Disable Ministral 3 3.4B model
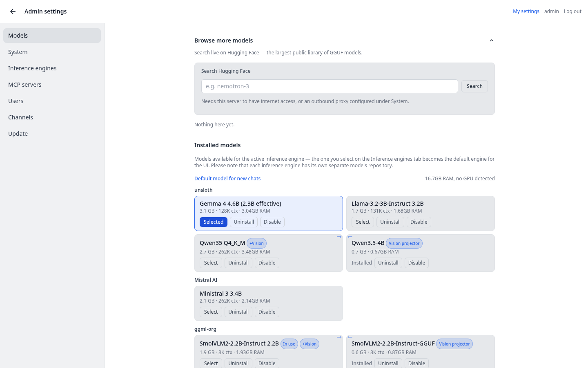Image resolution: width=588 pixels, height=368 pixels. click(267, 312)
